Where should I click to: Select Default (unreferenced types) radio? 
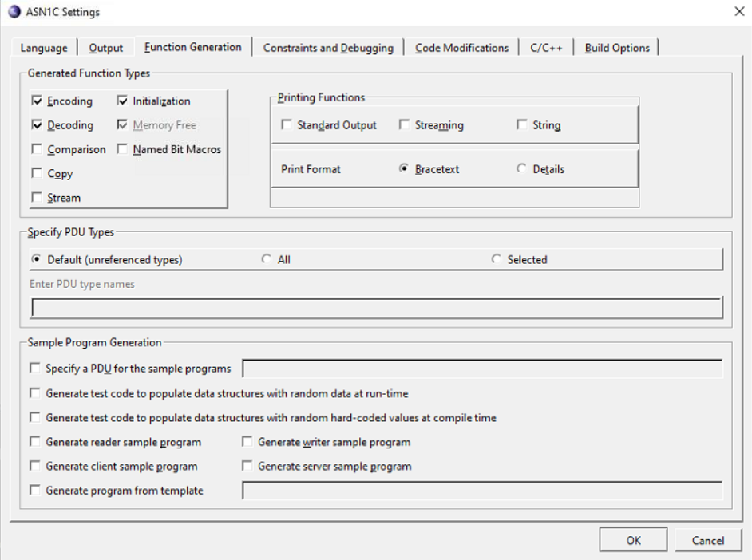(x=36, y=259)
